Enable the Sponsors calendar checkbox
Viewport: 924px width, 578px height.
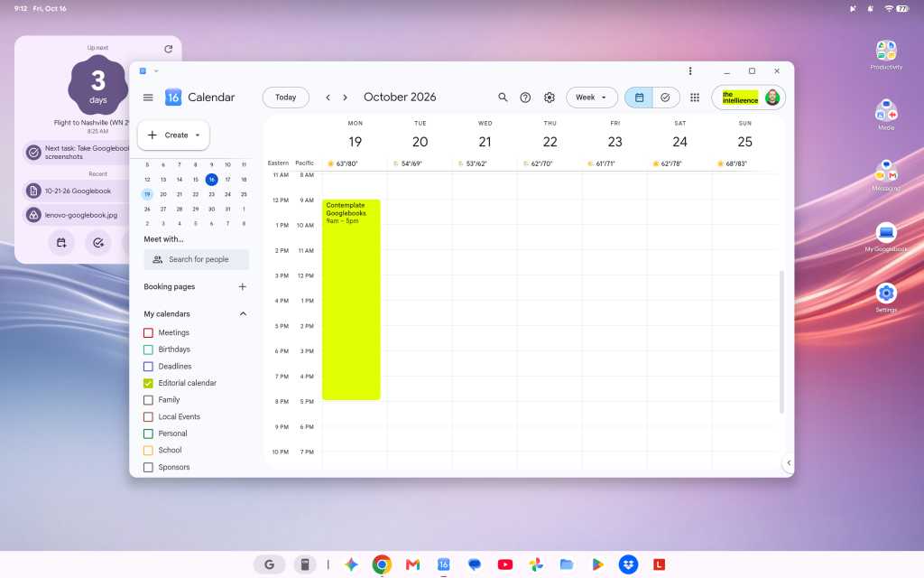149,467
